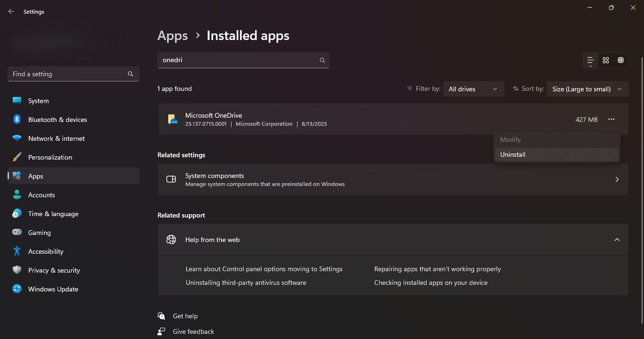
Task: Switch to grid view layout icon
Action: tap(606, 60)
